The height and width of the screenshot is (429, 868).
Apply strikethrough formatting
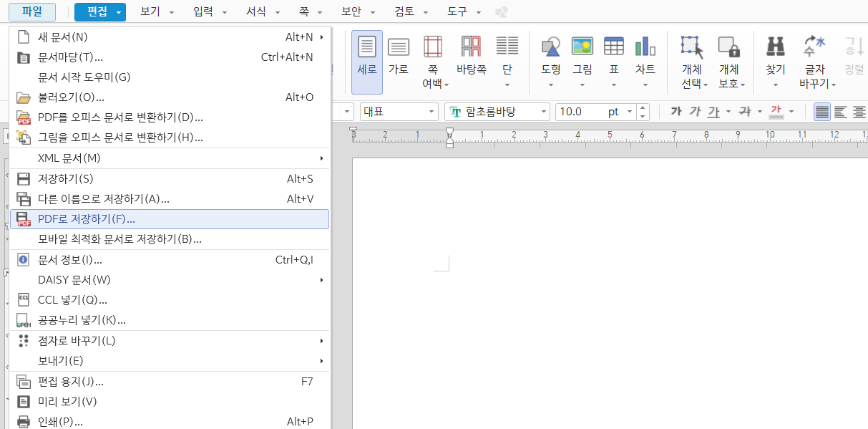click(745, 112)
